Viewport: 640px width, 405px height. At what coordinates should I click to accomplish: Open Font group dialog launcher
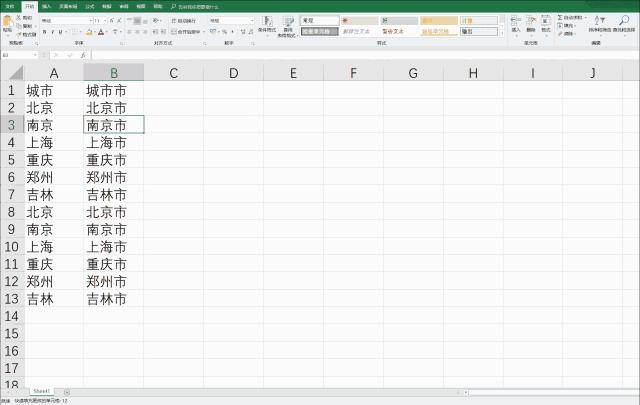122,43
